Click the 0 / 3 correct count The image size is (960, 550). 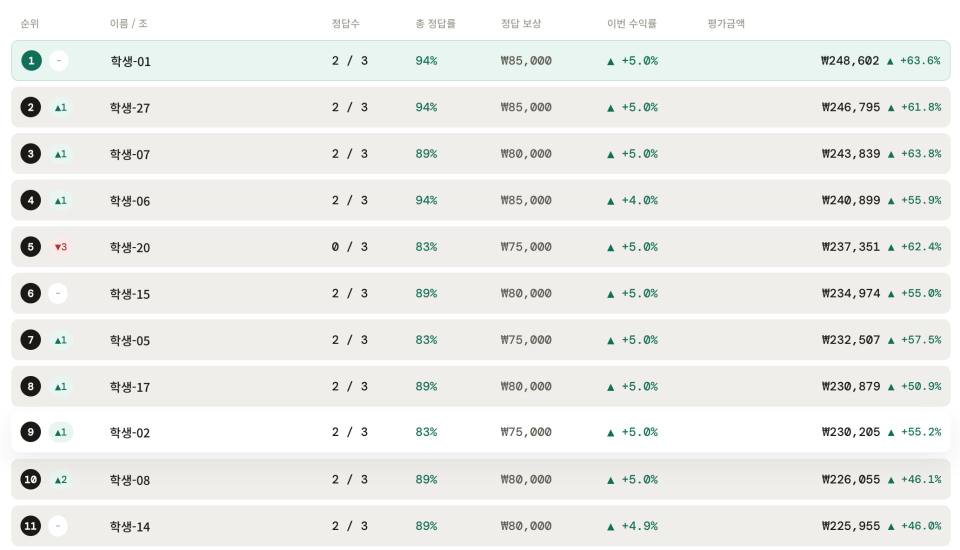pyautogui.click(x=350, y=247)
